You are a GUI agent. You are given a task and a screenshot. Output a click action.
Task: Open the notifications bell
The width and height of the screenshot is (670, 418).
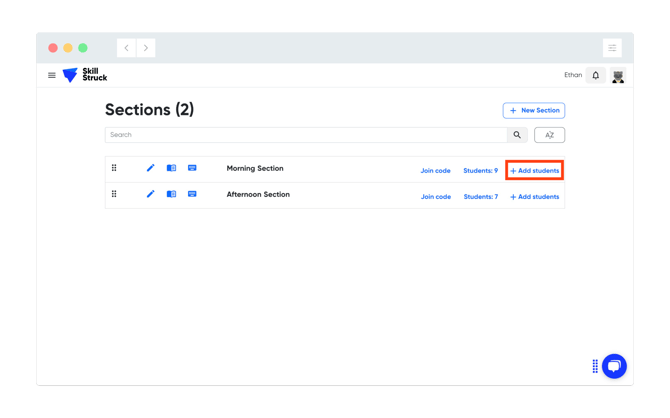tap(596, 75)
